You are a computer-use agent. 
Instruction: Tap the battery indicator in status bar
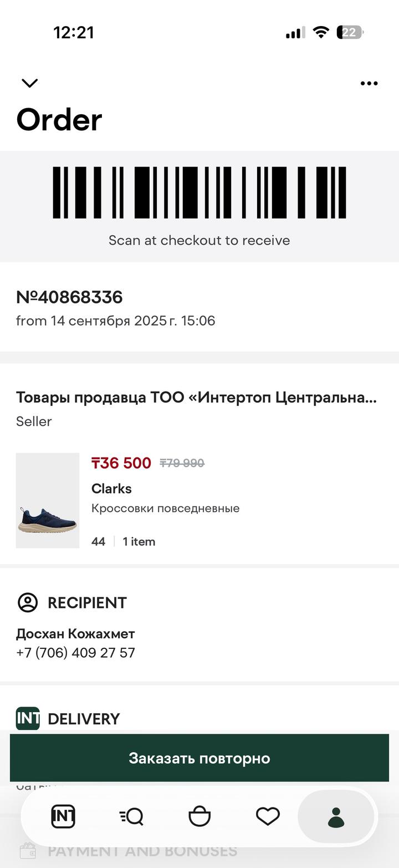coord(350,33)
